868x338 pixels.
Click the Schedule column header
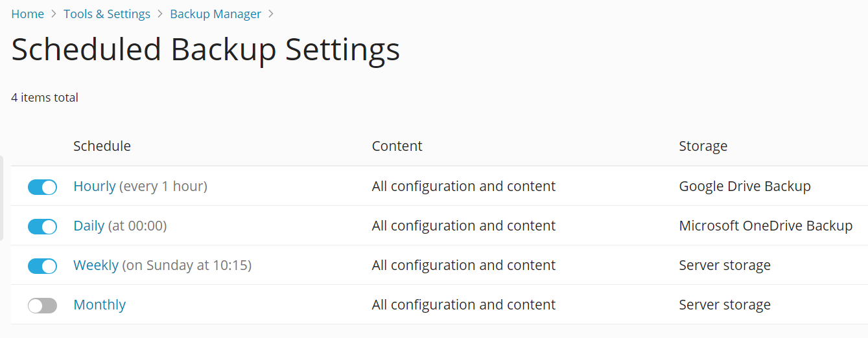pos(102,146)
